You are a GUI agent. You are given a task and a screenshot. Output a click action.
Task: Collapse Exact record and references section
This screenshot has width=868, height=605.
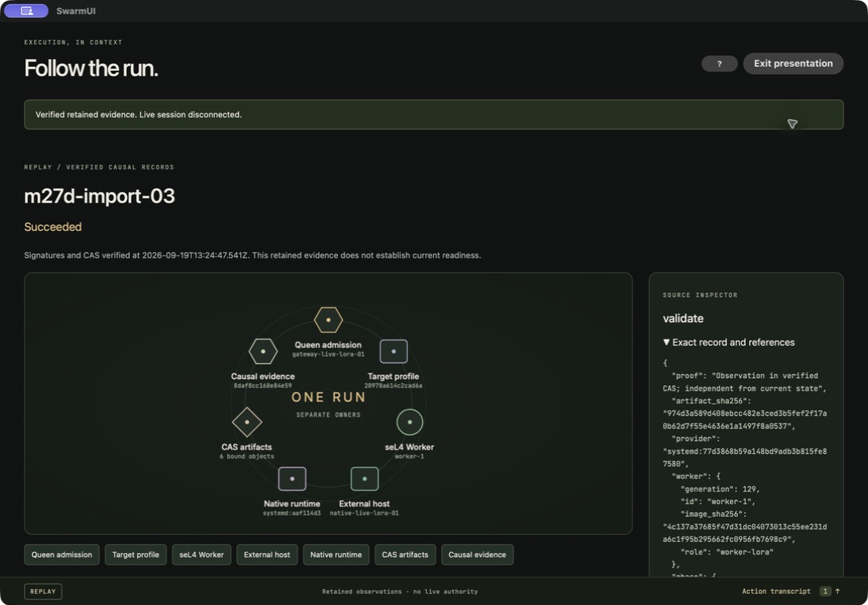pos(729,343)
